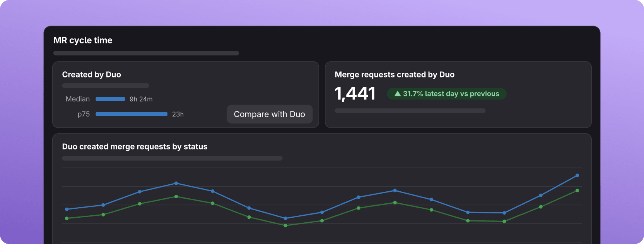Select the last blue data point on chart
This screenshot has height=244, width=644.
(577, 175)
